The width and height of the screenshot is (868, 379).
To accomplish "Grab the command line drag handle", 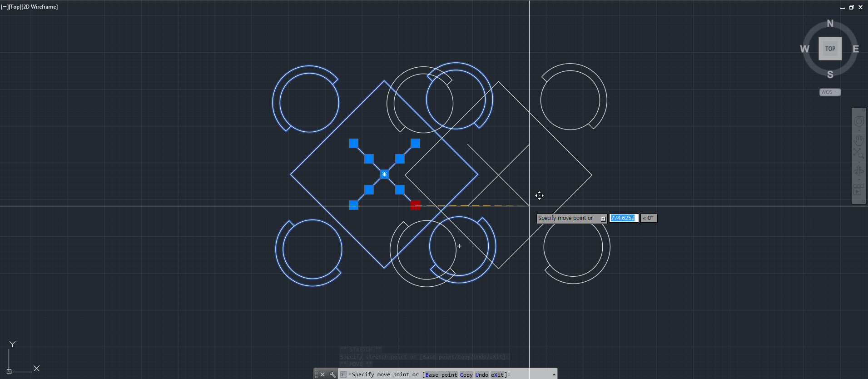I will click(316, 374).
